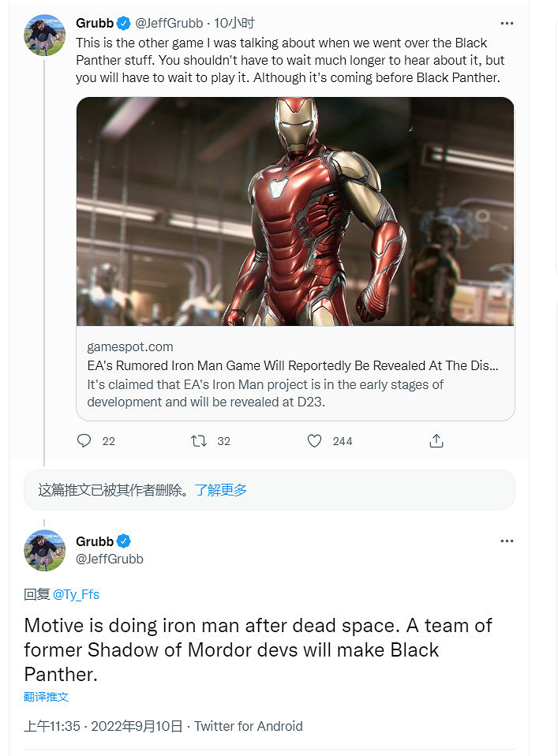Click the reply icon under first tweet
Screen dimensions: 558x756
[84, 441]
